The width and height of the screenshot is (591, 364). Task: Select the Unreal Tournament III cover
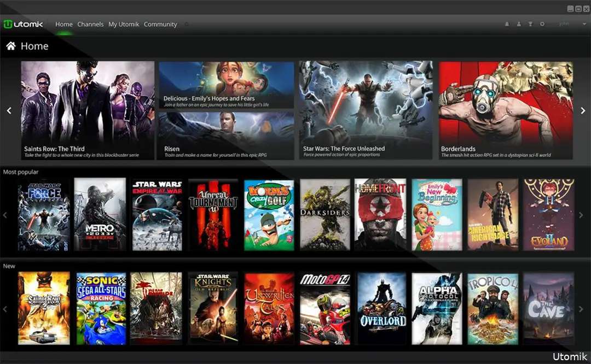click(x=213, y=215)
